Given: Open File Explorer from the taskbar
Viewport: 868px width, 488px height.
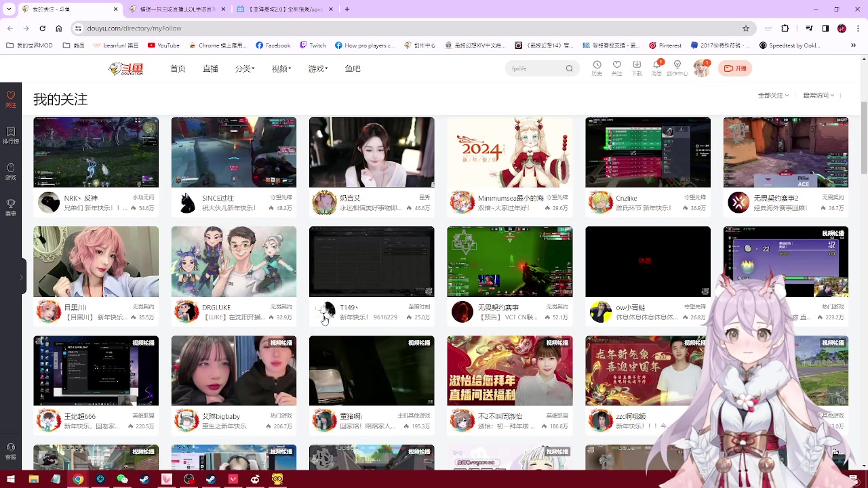Looking at the screenshot, I should point(33,479).
